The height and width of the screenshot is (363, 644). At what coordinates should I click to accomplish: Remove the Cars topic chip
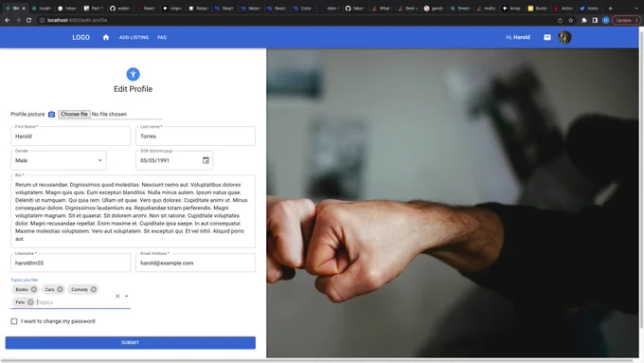(x=60, y=289)
